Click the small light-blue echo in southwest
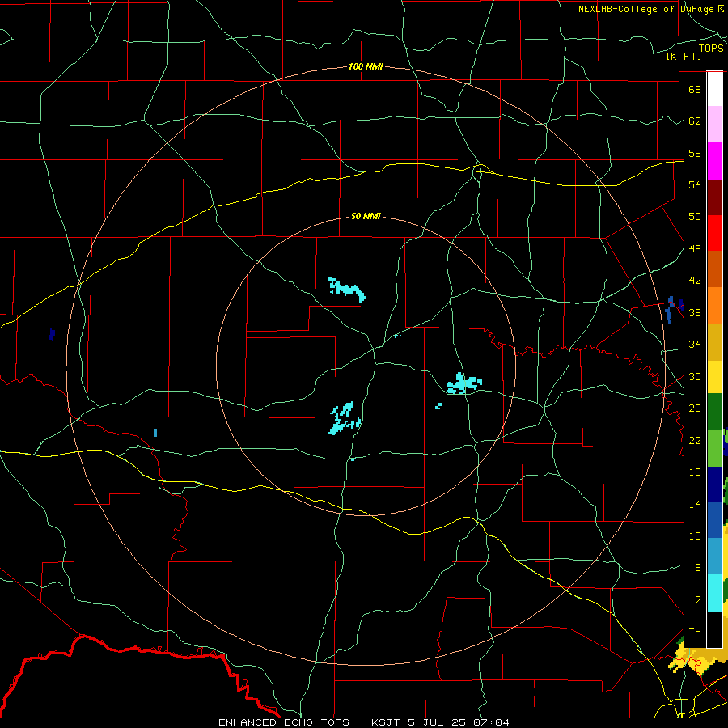The height and width of the screenshot is (728, 728). (x=155, y=433)
